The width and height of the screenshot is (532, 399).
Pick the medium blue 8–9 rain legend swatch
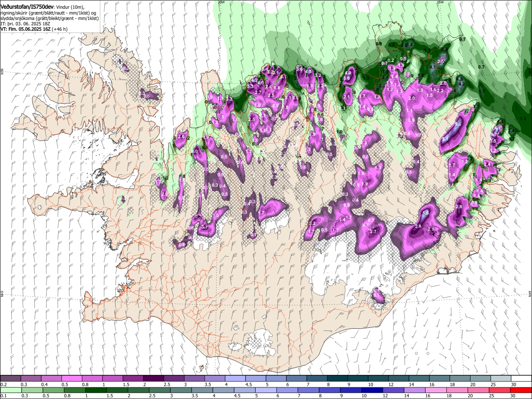tap(330, 390)
